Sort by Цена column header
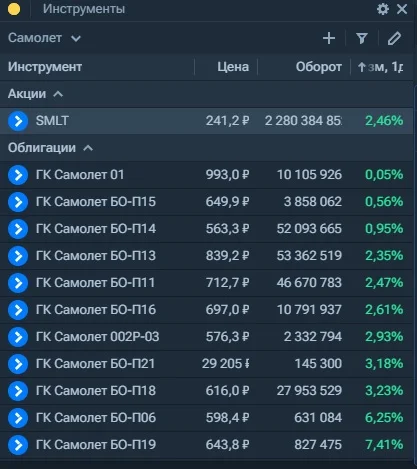 [x=233, y=67]
